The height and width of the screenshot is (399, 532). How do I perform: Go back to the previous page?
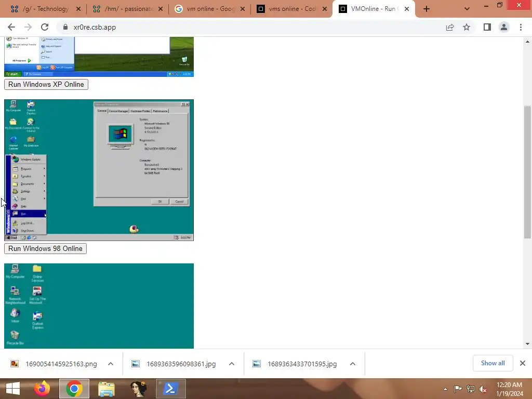(11, 27)
